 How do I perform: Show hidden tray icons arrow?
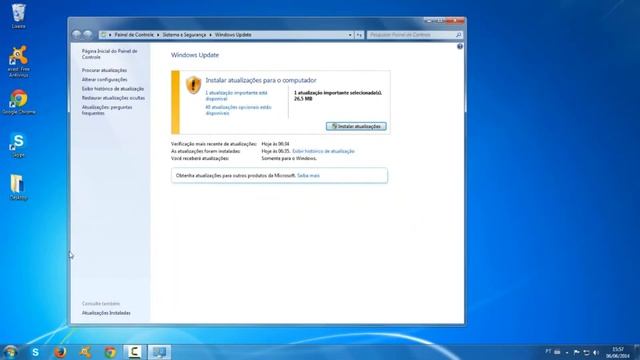[x=567, y=353]
